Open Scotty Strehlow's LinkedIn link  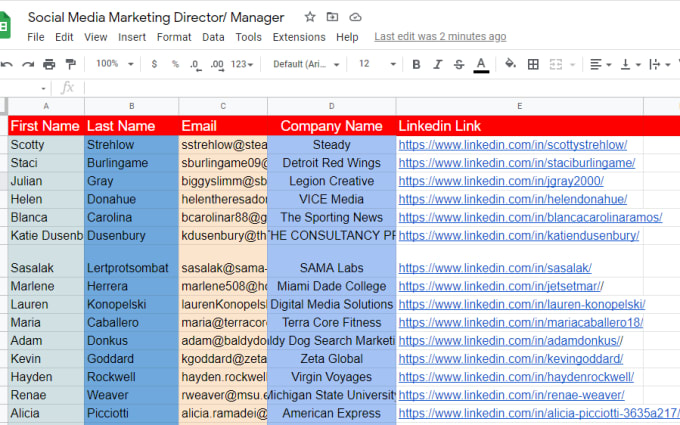pyautogui.click(x=513, y=145)
